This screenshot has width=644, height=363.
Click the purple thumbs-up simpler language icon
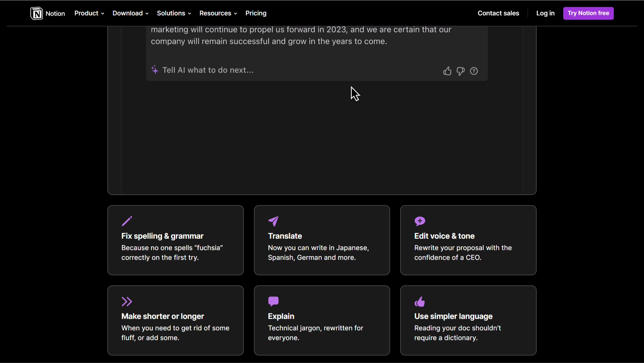[x=420, y=302]
